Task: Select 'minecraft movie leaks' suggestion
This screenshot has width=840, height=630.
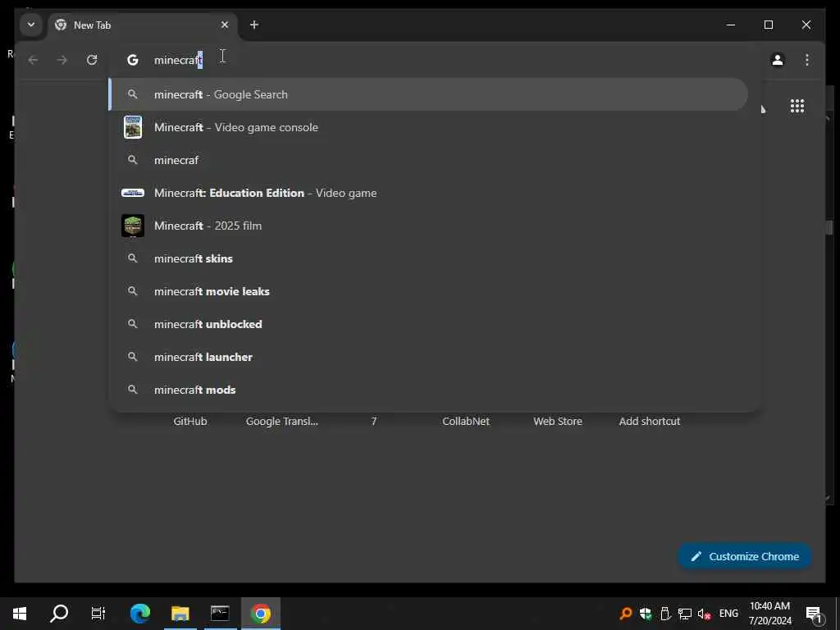Action: point(428,291)
